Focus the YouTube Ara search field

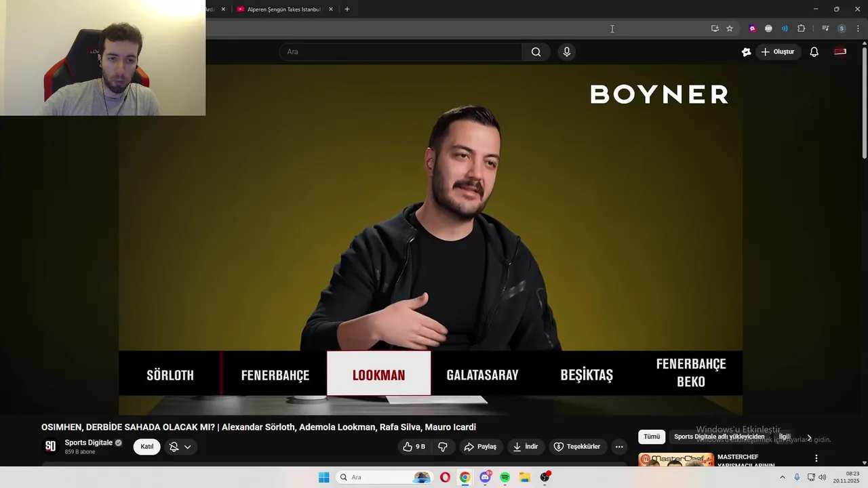(x=401, y=52)
